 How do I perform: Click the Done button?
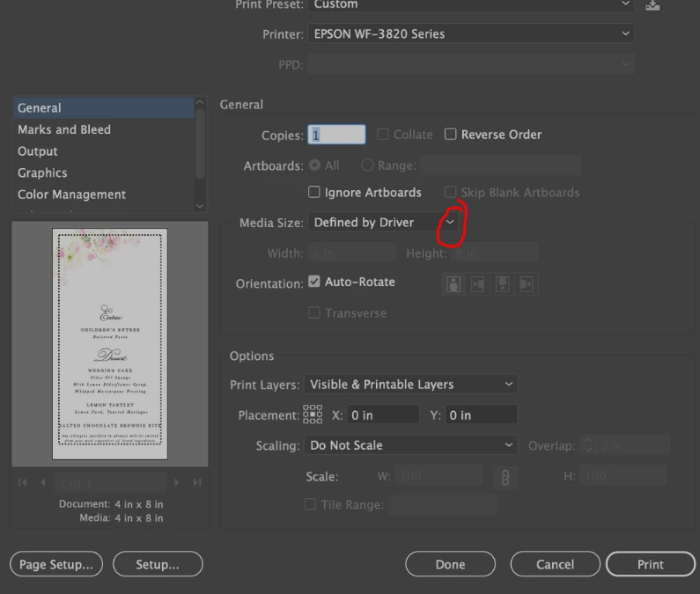click(x=451, y=564)
